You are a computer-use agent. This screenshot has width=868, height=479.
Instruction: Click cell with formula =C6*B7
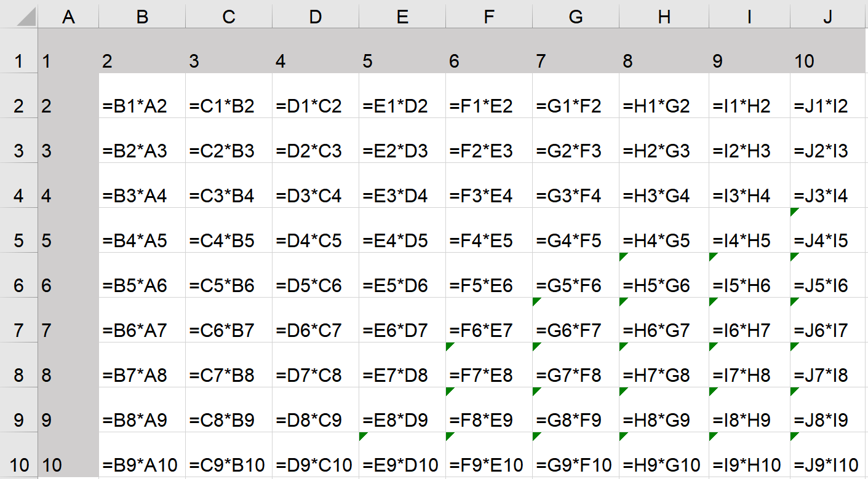229,320
